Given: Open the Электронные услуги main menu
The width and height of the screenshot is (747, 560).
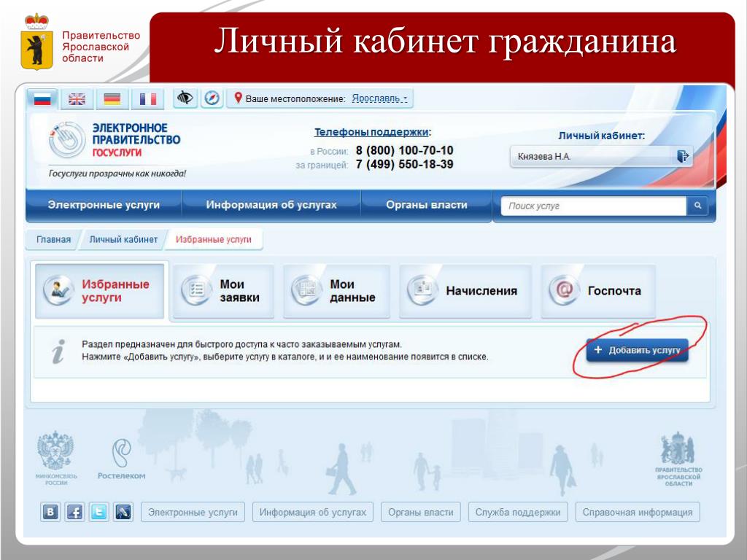Looking at the screenshot, I should (104, 206).
